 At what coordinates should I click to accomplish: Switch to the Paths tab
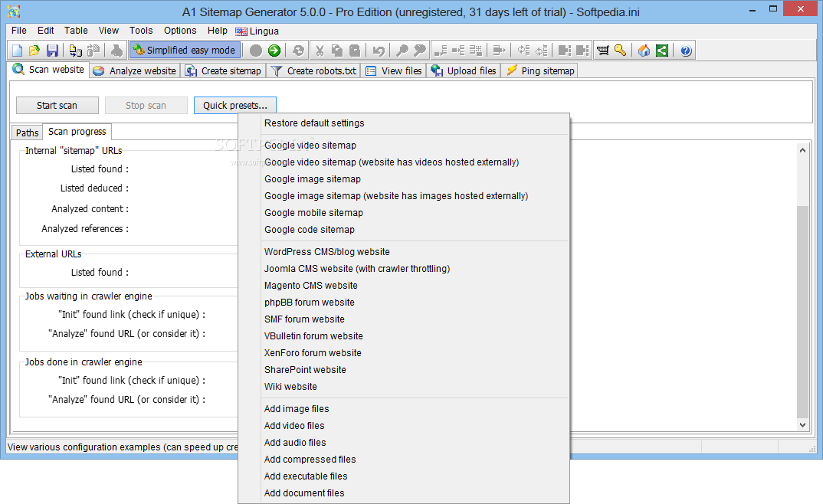pyautogui.click(x=28, y=133)
